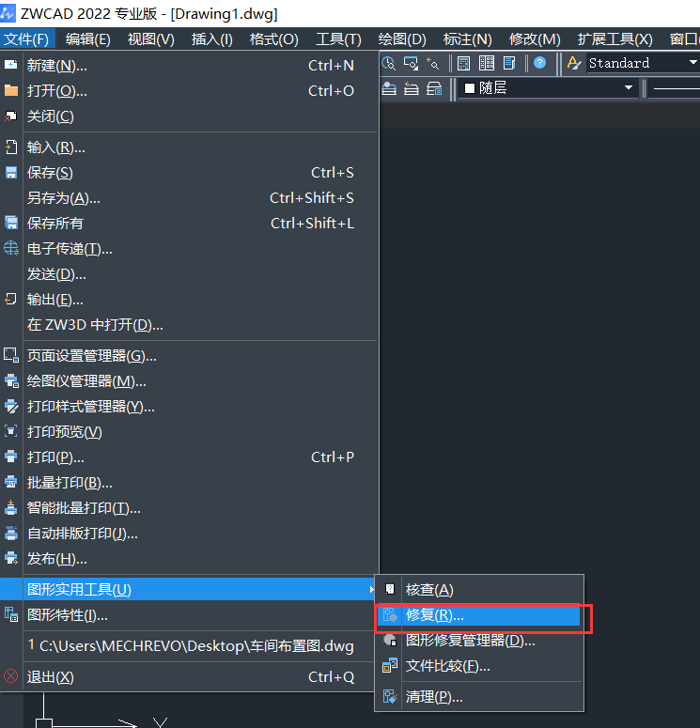Choose 在 ZW3D 中打开(D)...
The height and width of the screenshot is (728, 700).
pyautogui.click(x=188, y=324)
